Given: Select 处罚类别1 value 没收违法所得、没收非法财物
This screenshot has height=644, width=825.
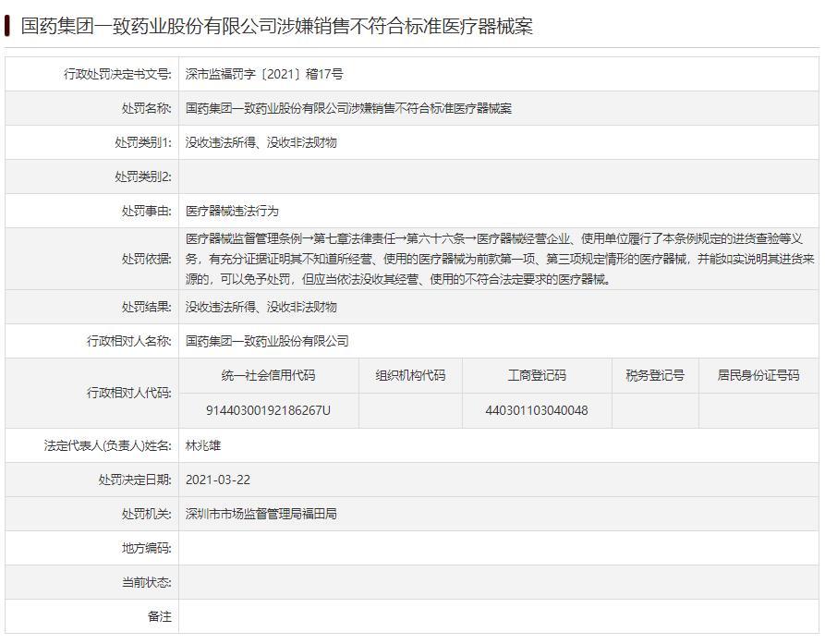Looking at the screenshot, I should pos(261,142).
